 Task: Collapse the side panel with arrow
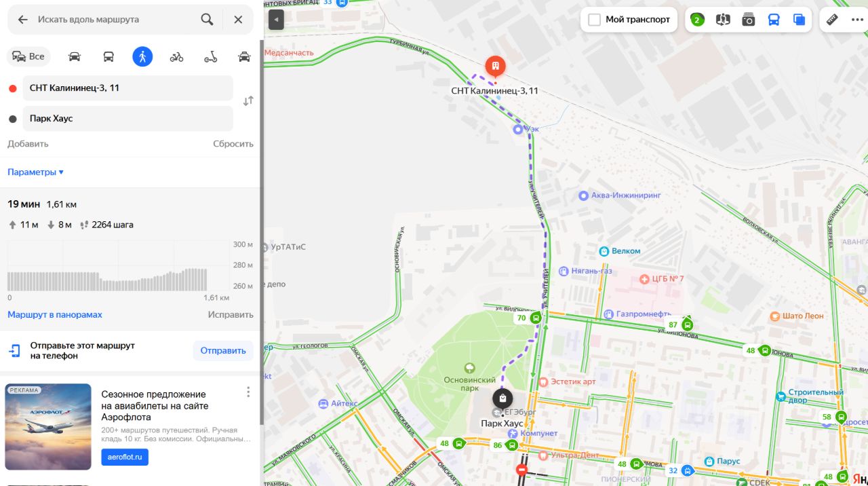276,20
